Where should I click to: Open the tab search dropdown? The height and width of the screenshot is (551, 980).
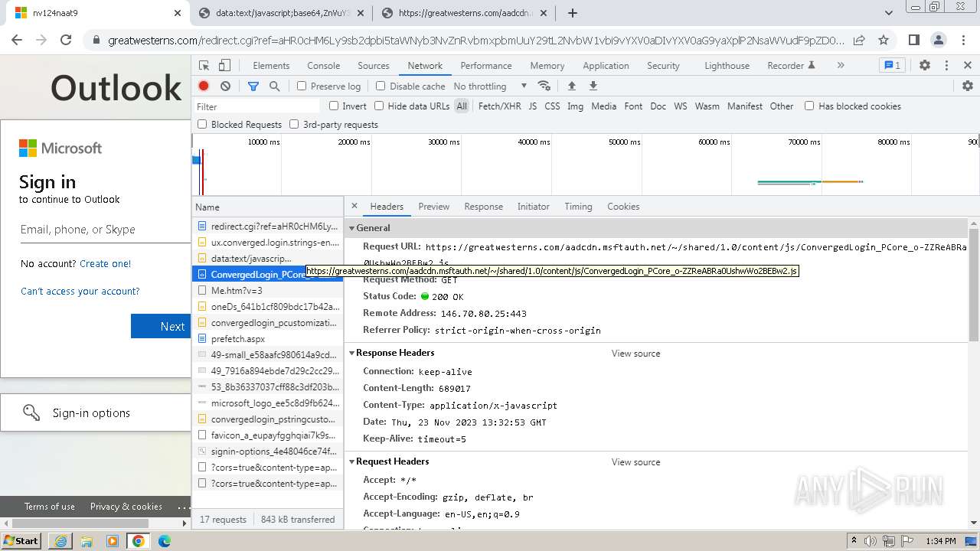click(889, 13)
